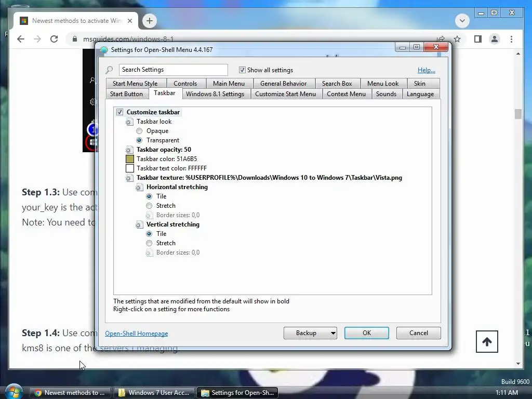
Task: Open the Language tab
Action: click(x=420, y=94)
